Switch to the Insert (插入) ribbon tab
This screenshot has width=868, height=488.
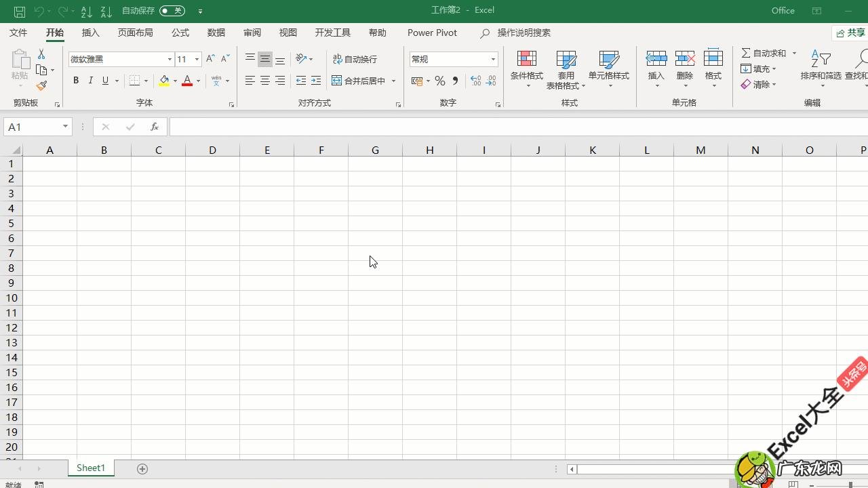coord(90,33)
